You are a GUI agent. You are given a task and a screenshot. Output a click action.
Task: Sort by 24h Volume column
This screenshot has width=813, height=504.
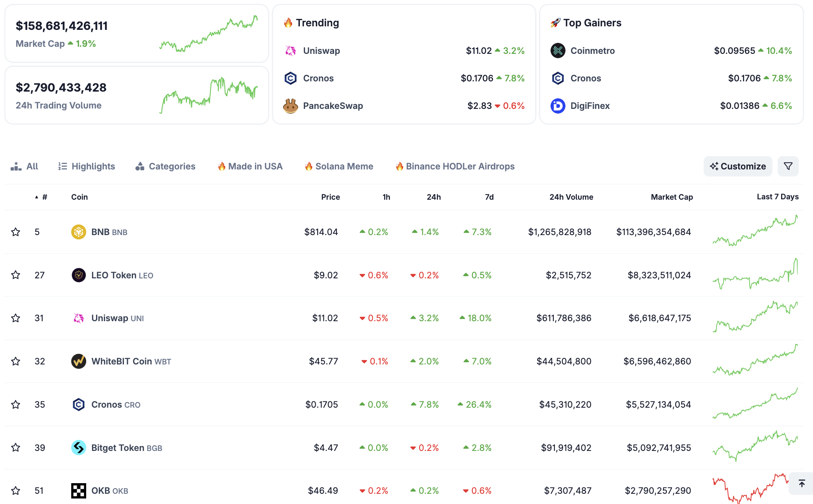pos(571,197)
